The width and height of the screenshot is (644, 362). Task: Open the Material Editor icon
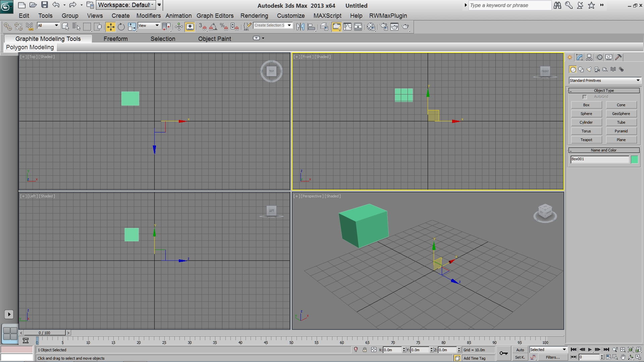point(371,27)
